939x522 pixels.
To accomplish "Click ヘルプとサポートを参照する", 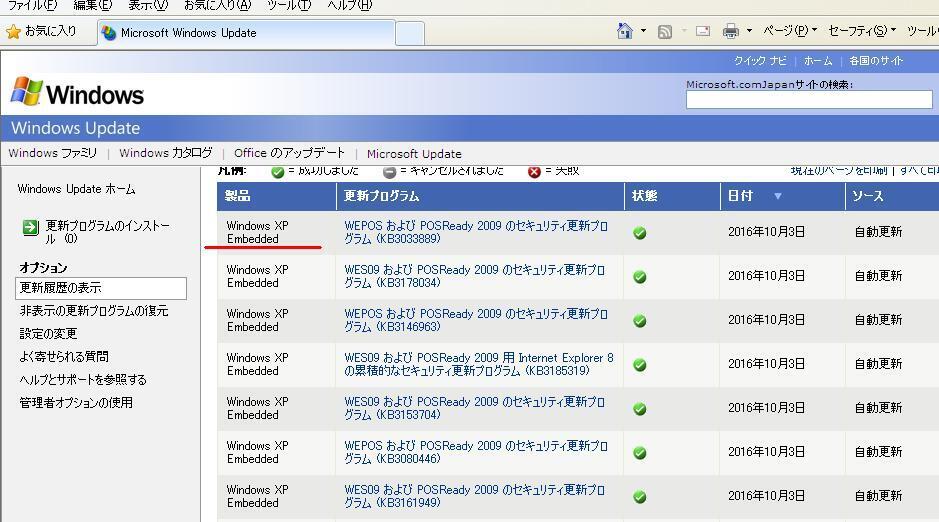I will click(x=83, y=380).
